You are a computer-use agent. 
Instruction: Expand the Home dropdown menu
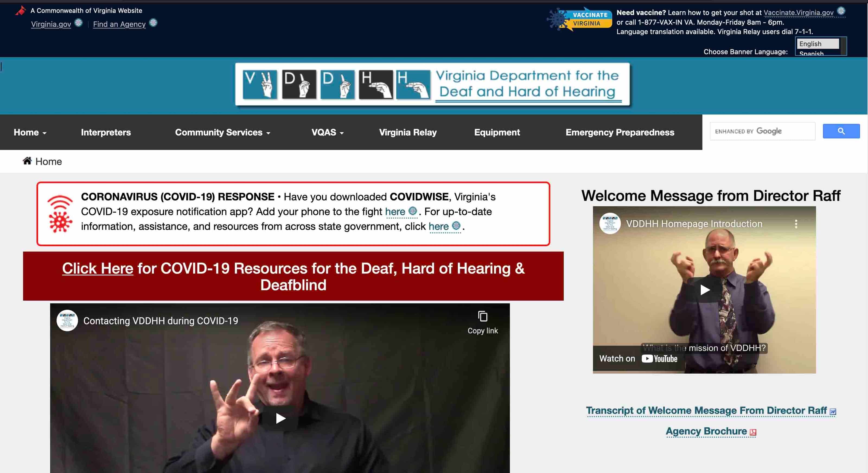30,132
